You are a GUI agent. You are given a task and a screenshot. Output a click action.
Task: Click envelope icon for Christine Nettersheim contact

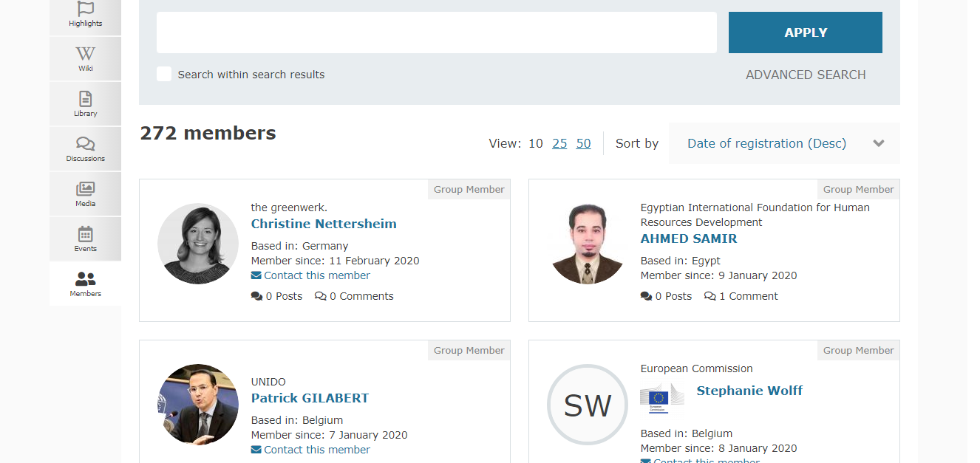point(256,275)
